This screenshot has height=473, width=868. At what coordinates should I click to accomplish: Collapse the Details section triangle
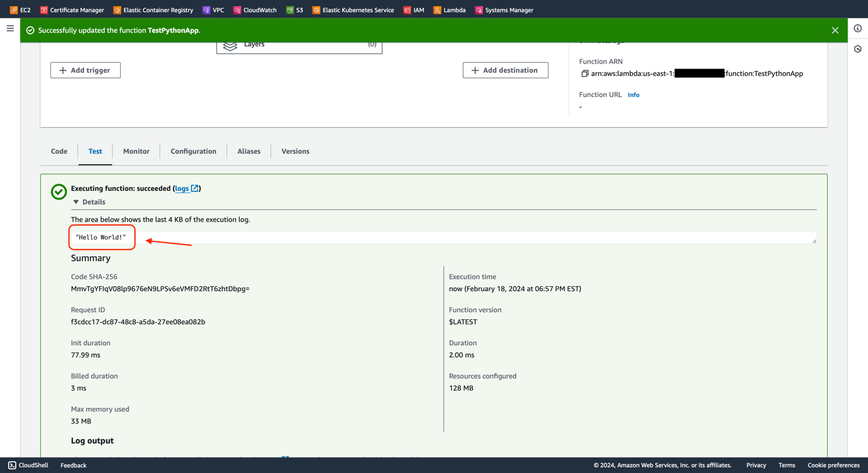pos(76,202)
